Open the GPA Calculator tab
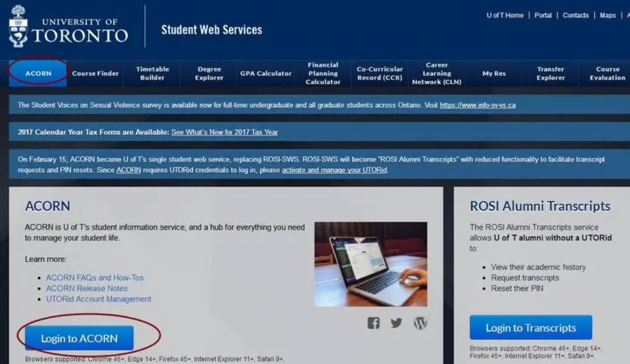This screenshot has width=630, height=364. [x=266, y=73]
